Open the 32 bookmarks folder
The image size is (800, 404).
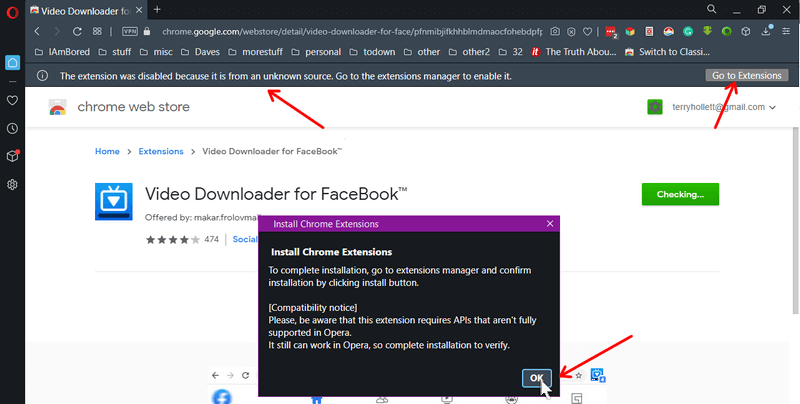[x=510, y=52]
